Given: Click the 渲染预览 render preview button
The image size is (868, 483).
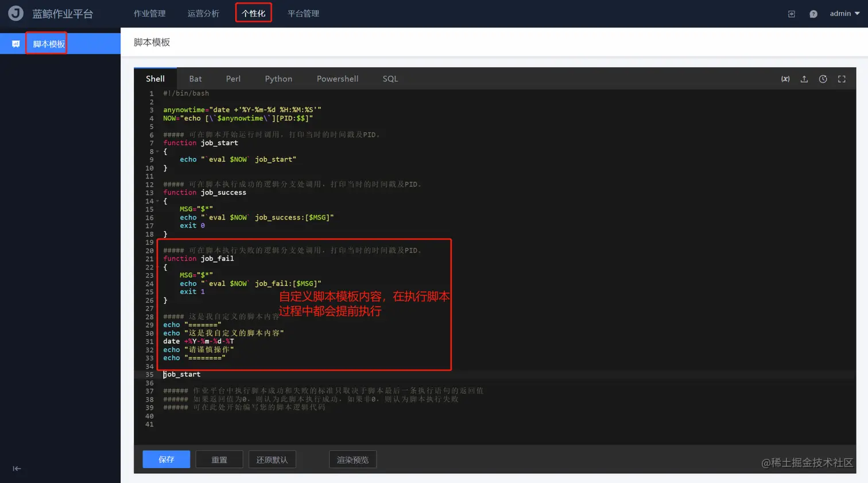Looking at the screenshot, I should click(x=352, y=459).
